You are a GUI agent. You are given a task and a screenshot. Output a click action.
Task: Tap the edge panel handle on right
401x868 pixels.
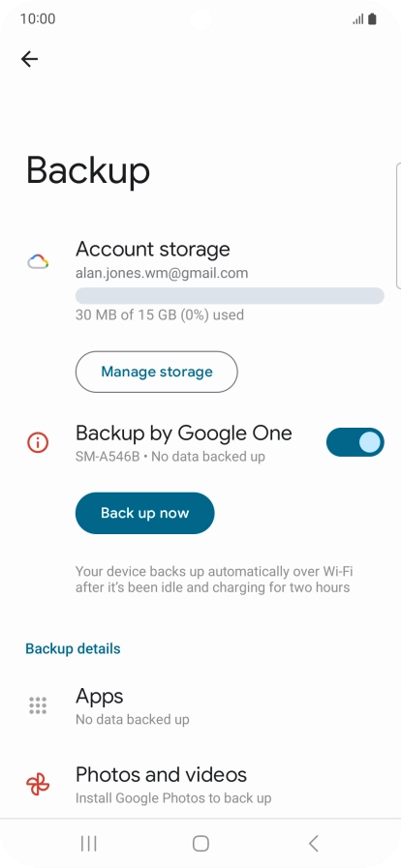tap(398, 225)
